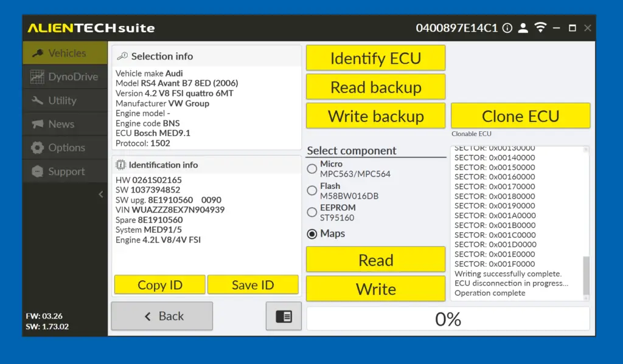Minimize the Alientech Suite window
This screenshot has height=364, width=623.
point(557,28)
